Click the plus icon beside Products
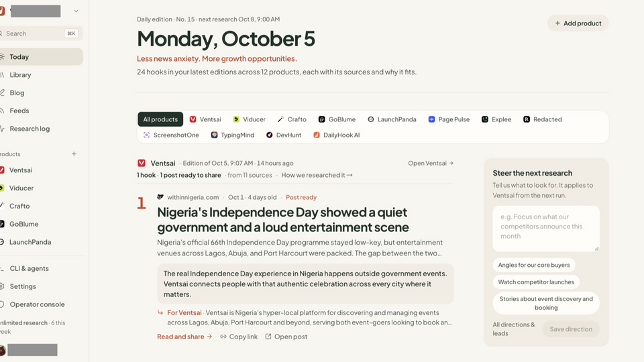 click(x=74, y=154)
